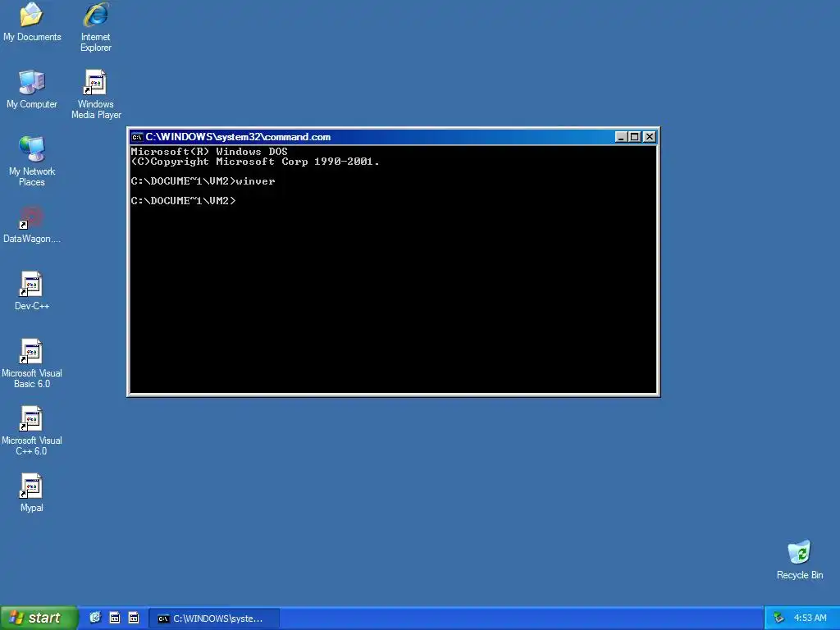
Task: Click the 4:53 AM taskbar clock
Action: pyautogui.click(x=810, y=619)
